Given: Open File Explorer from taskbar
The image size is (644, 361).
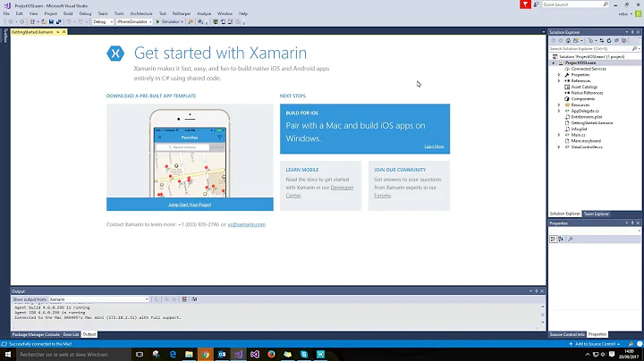Looking at the screenshot, I should [189, 355].
